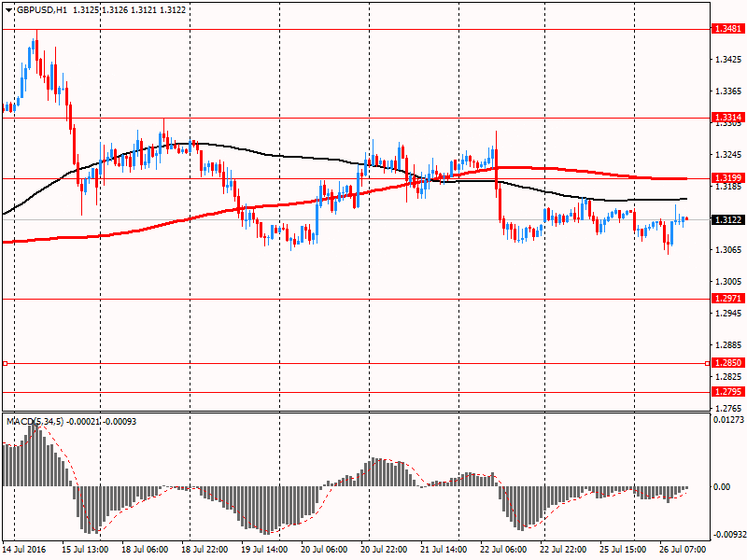Viewport: 747px width, 560px height.
Task: Select the 25 Jul 15:00 time label
Action: pyautogui.click(x=623, y=550)
